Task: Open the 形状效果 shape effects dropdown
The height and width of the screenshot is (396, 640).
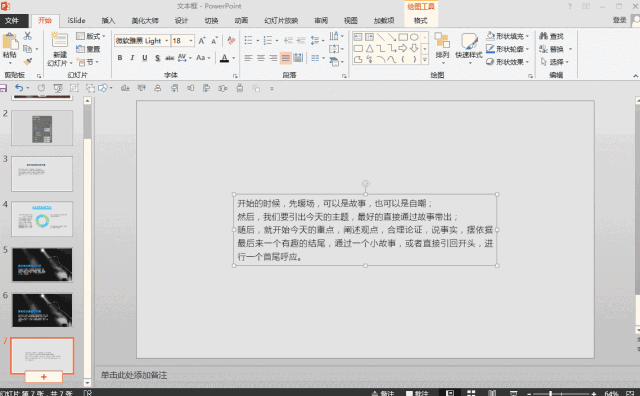Action: (508, 62)
